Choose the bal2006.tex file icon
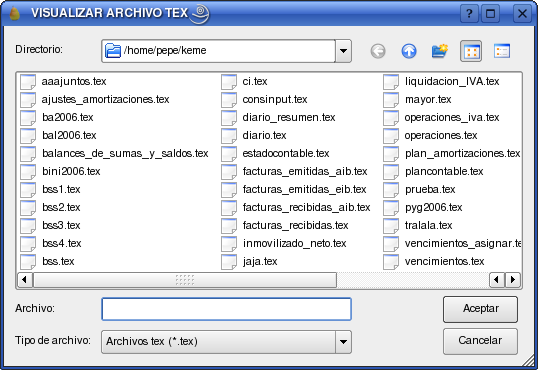Image resolution: width=538 pixels, height=370 pixels. pos(28,136)
